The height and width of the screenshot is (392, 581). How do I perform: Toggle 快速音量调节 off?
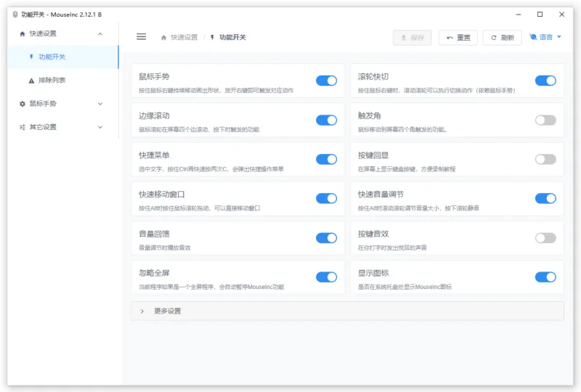(545, 198)
